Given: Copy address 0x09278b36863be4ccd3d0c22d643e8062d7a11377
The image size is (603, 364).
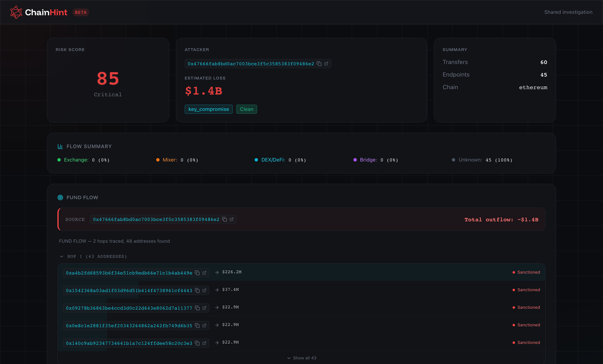Looking at the screenshot, I should [197, 308].
